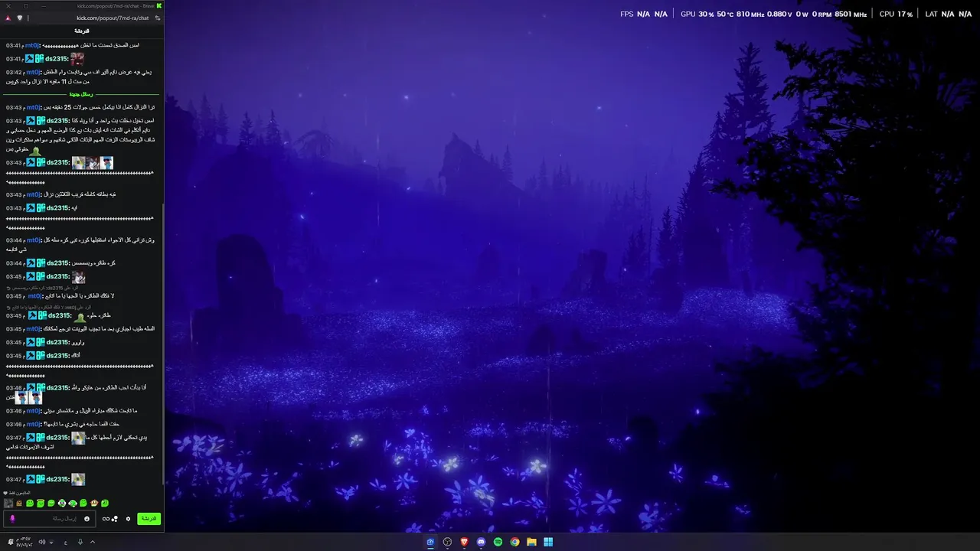Click the "FPS" overlay label
Screen dimensions: 980x551
(627, 14)
